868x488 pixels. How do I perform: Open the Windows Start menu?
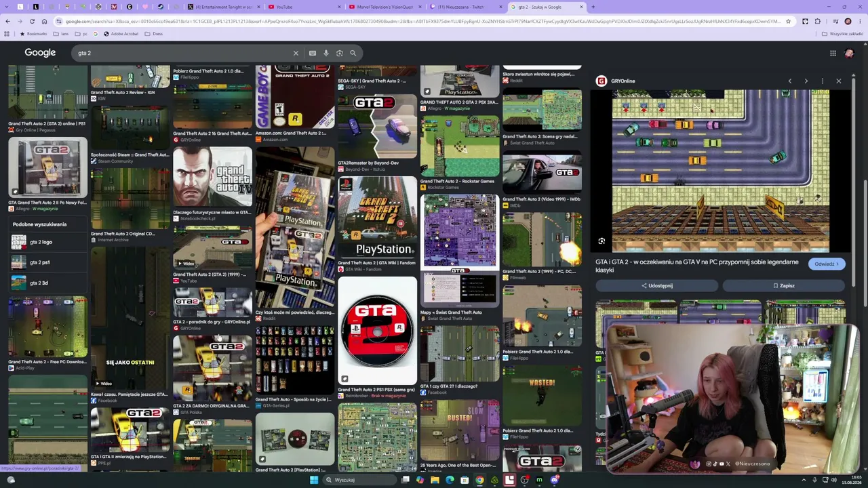(x=314, y=480)
